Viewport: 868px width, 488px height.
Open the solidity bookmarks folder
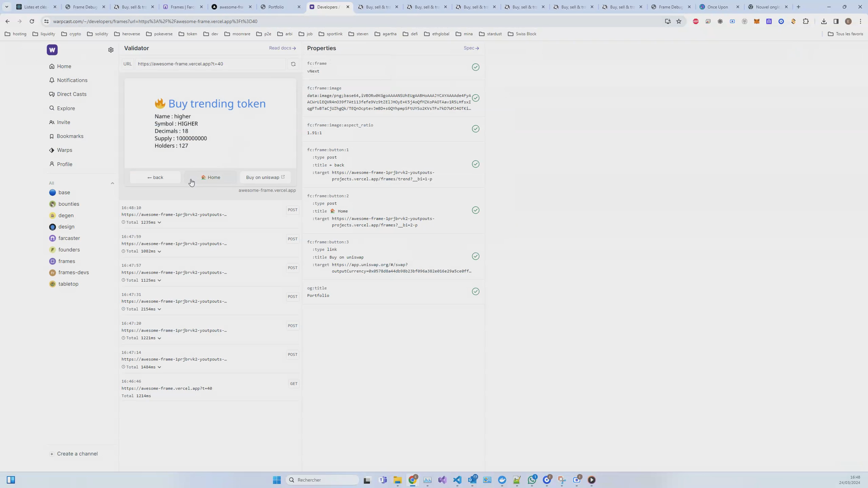point(97,34)
